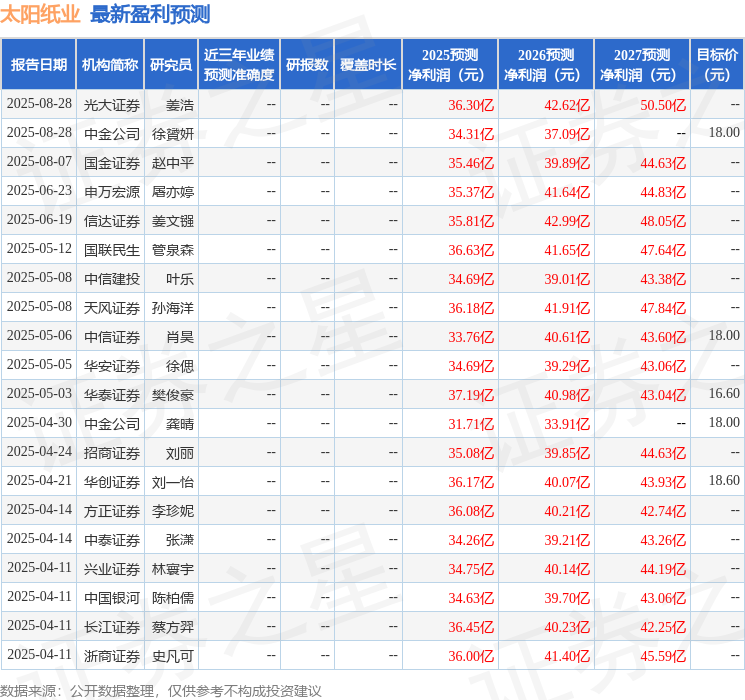This screenshot has width=745, height=700.
Task: Click the 最新盈利预测 heading
Action: click(x=150, y=15)
